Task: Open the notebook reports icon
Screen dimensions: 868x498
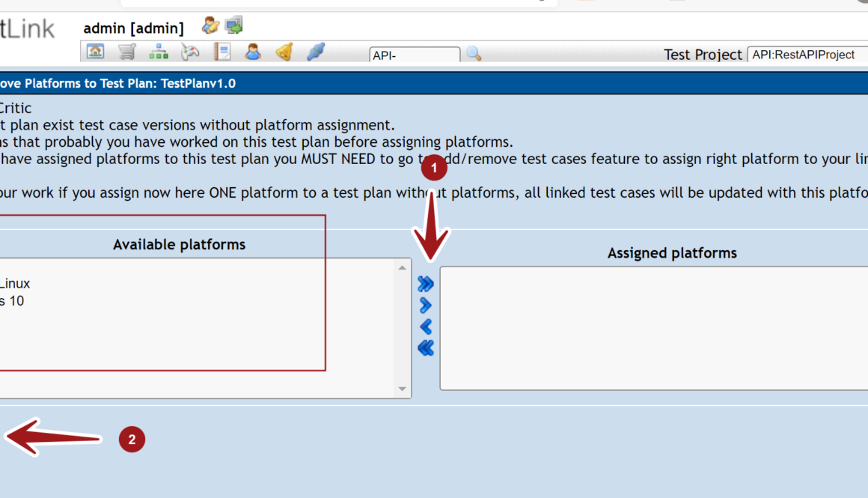Action: pos(222,52)
